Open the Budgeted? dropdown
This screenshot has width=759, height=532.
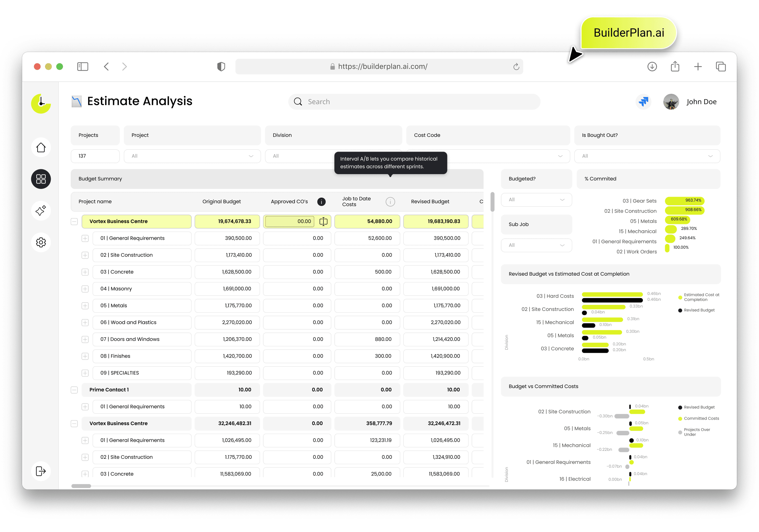point(537,199)
